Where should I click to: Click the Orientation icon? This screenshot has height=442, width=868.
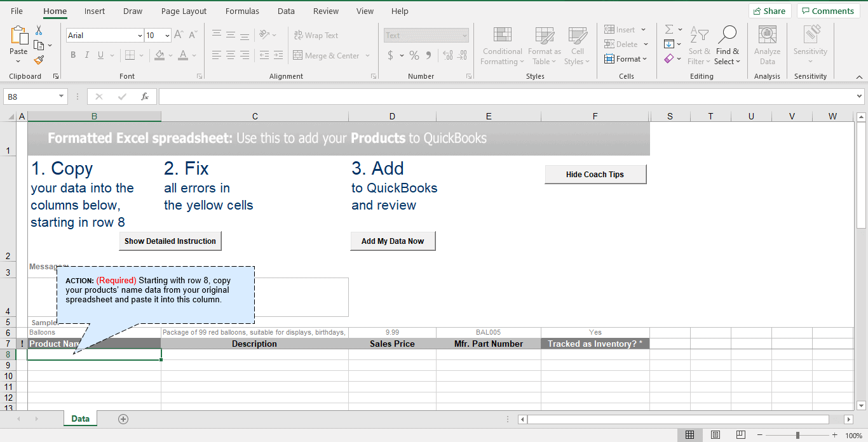click(265, 35)
